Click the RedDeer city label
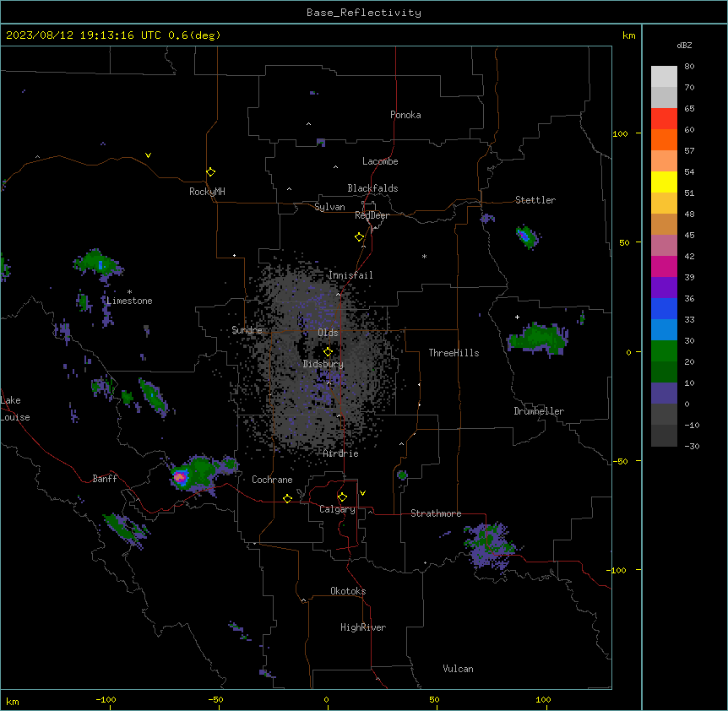The width and height of the screenshot is (728, 711). [x=372, y=215]
